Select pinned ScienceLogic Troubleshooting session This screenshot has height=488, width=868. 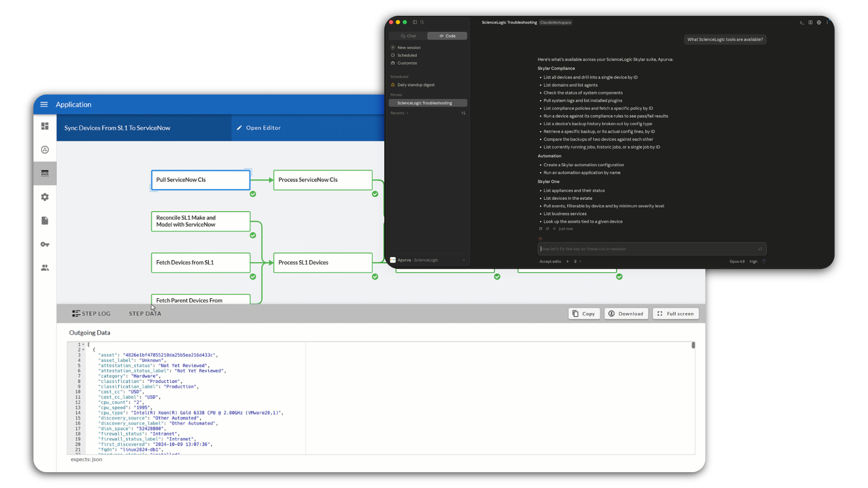[428, 103]
